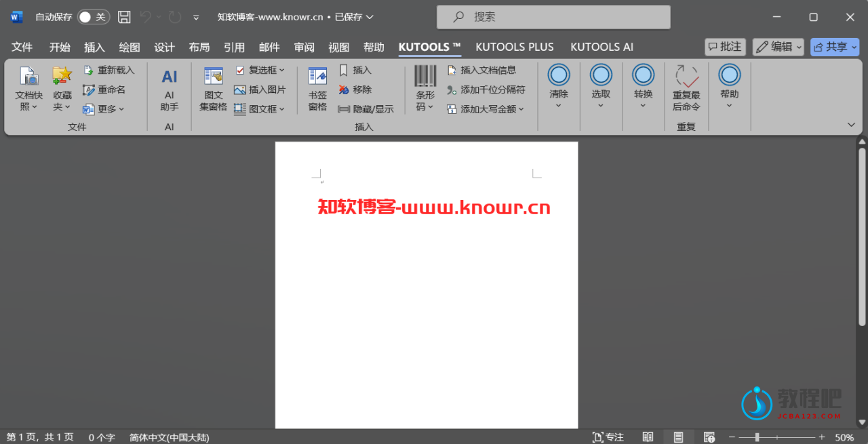Enable 专注 focus mode
Viewport: 868px width, 444px height.
(x=608, y=437)
